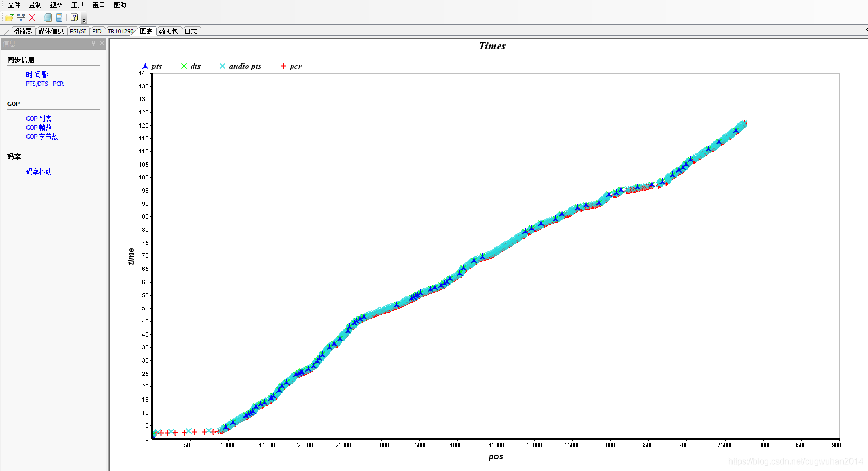This screenshot has height=471, width=868.
Task: Open the 工具 menu
Action: click(77, 5)
